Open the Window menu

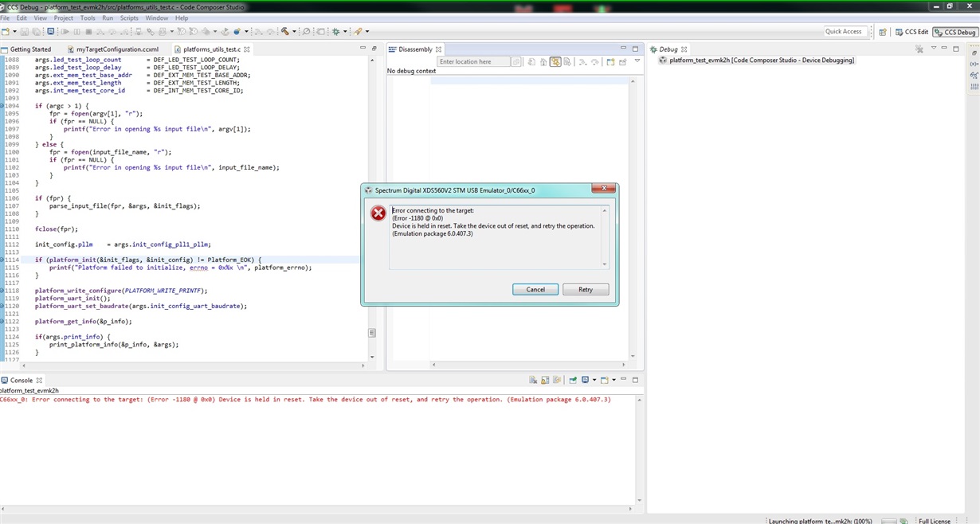click(156, 18)
